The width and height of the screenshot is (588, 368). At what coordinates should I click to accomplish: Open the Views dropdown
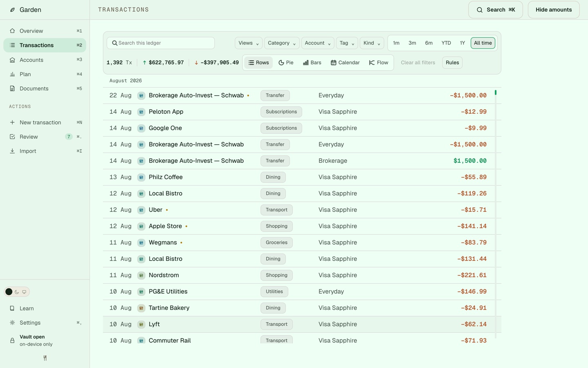(249, 43)
